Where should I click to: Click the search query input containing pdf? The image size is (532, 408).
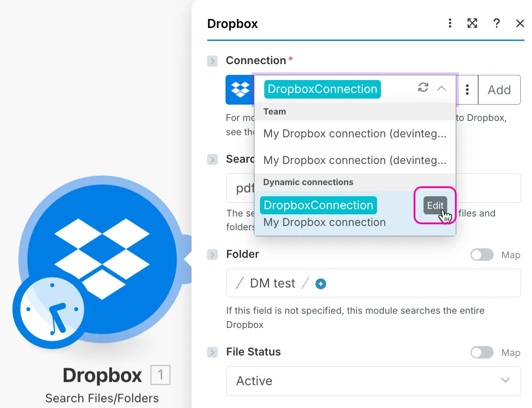[x=373, y=188]
